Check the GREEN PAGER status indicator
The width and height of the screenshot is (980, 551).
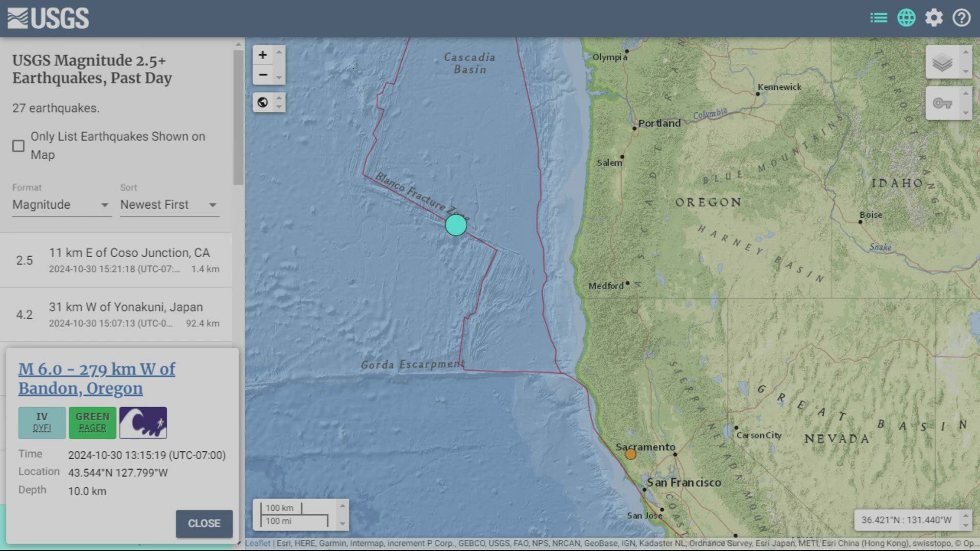92,422
